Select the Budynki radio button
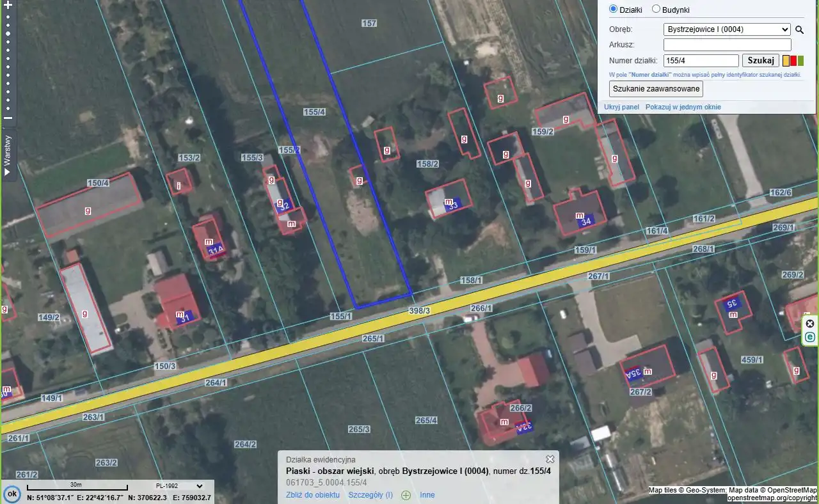 [x=656, y=9]
